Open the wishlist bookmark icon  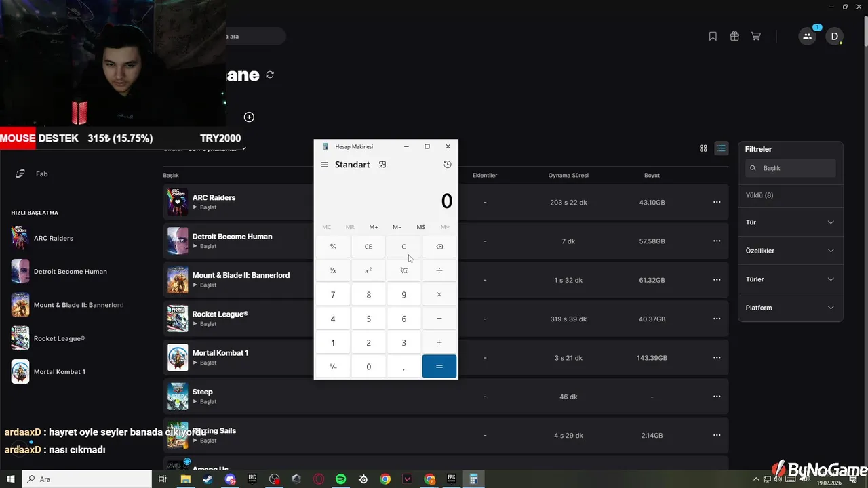[x=713, y=37]
